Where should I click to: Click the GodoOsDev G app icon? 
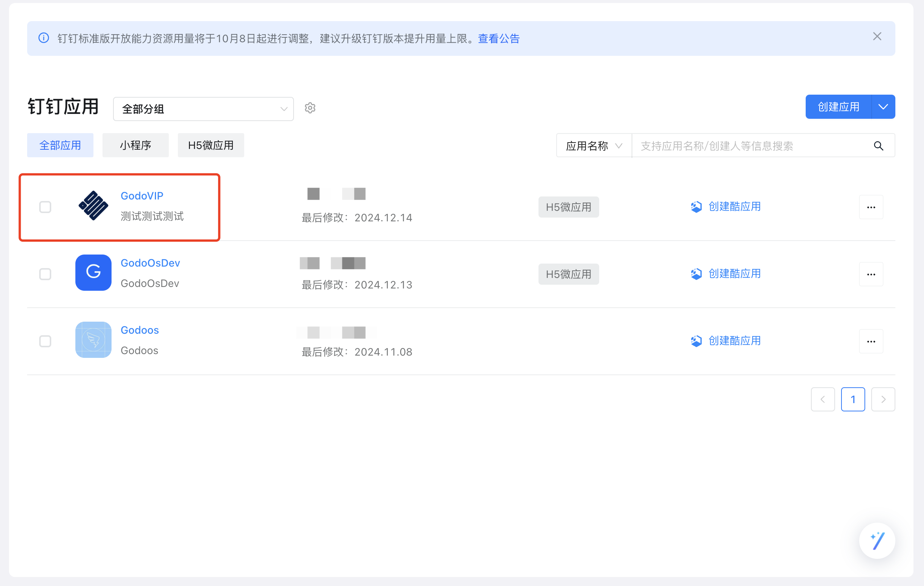93,273
